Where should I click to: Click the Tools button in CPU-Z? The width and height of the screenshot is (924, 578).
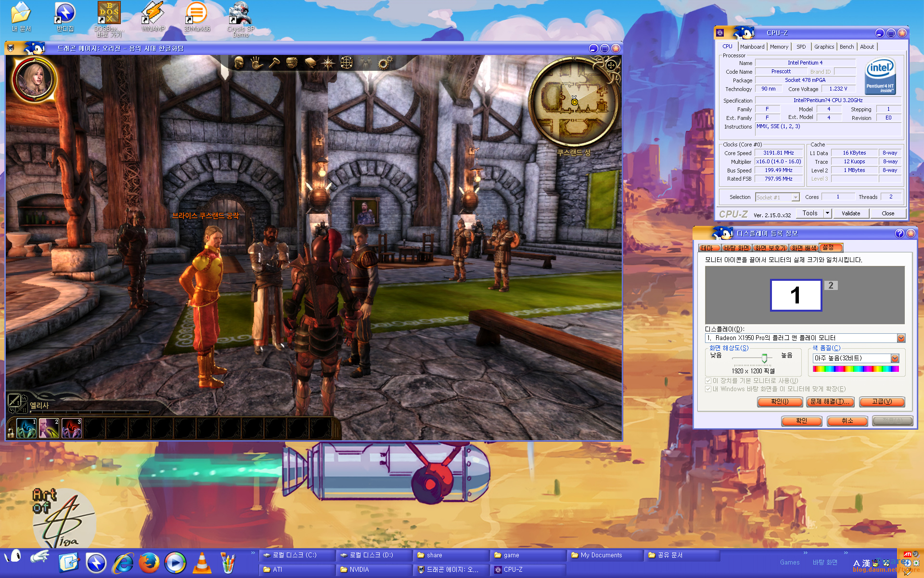810,213
